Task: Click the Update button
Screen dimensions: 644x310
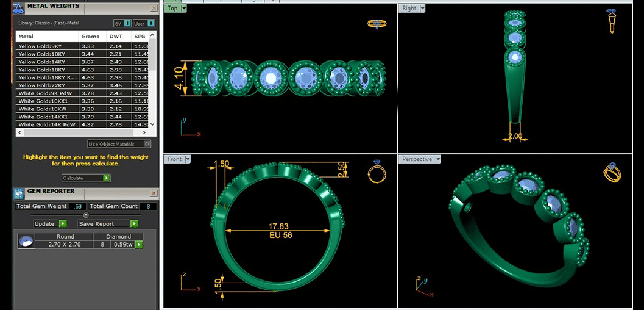Action: tap(50, 224)
